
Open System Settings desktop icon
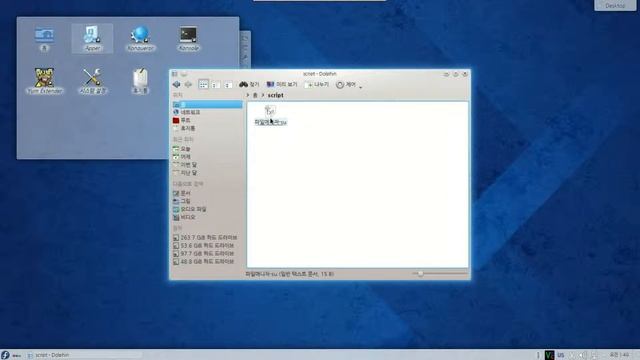pyautogui.click(x=92, y=81)
